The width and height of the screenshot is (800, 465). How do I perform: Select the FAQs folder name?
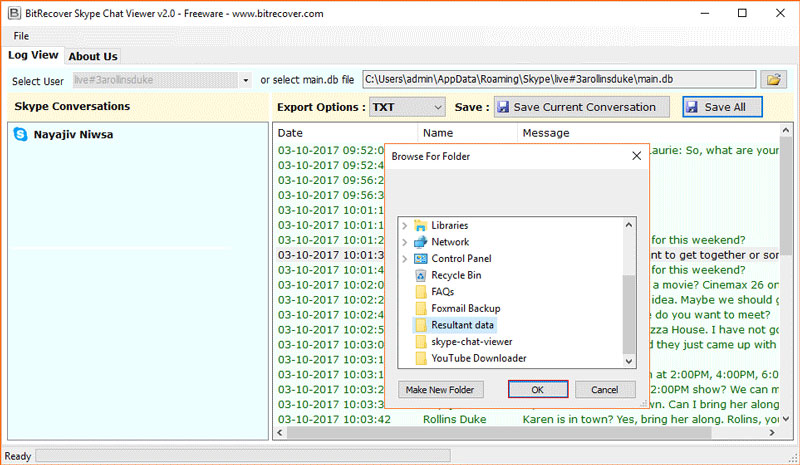tap(442, 292)
